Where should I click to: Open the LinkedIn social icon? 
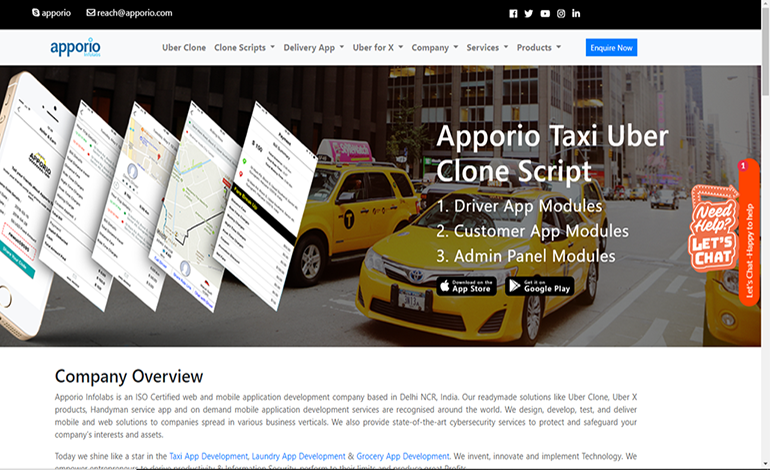576,13
